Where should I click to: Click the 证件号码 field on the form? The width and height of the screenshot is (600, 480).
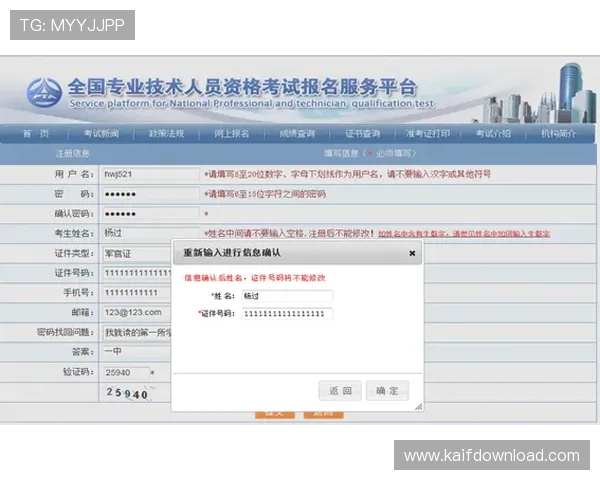coord(137,273)
